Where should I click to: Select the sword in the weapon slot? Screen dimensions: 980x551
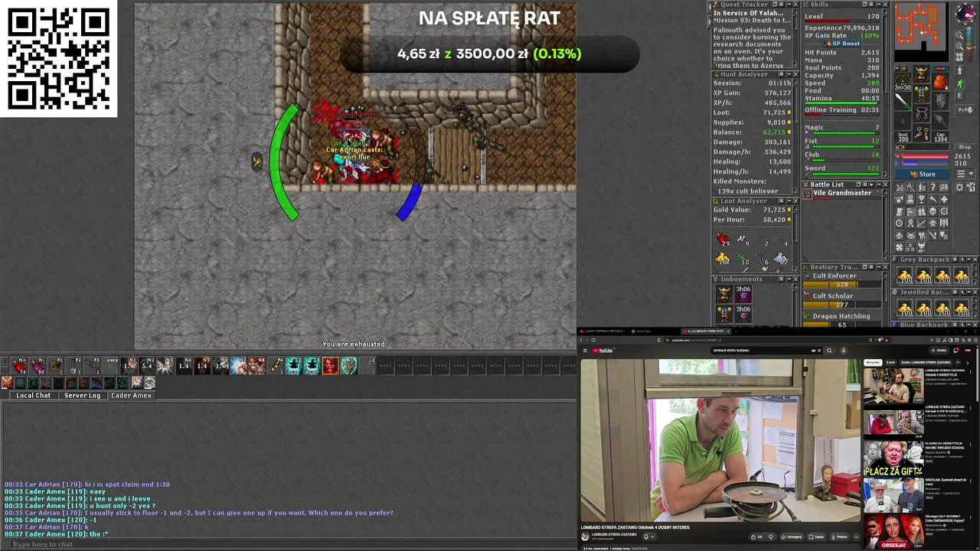point(903,101)
